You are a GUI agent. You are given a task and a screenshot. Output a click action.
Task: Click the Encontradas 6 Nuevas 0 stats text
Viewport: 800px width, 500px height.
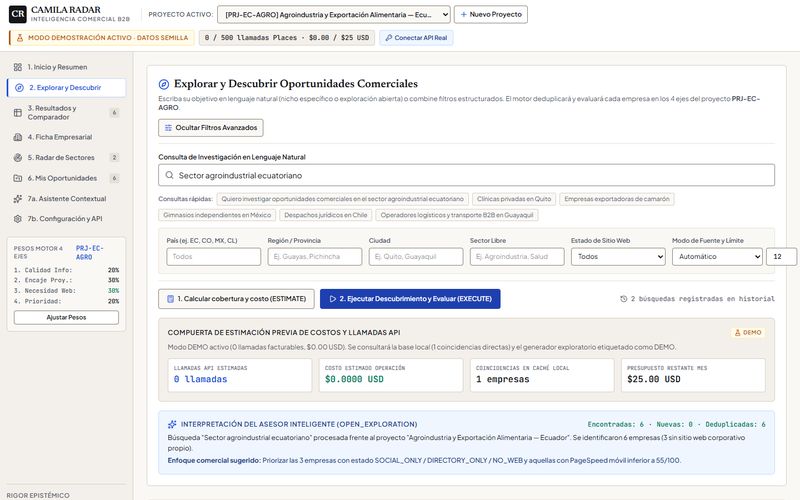tap(676, 424)
